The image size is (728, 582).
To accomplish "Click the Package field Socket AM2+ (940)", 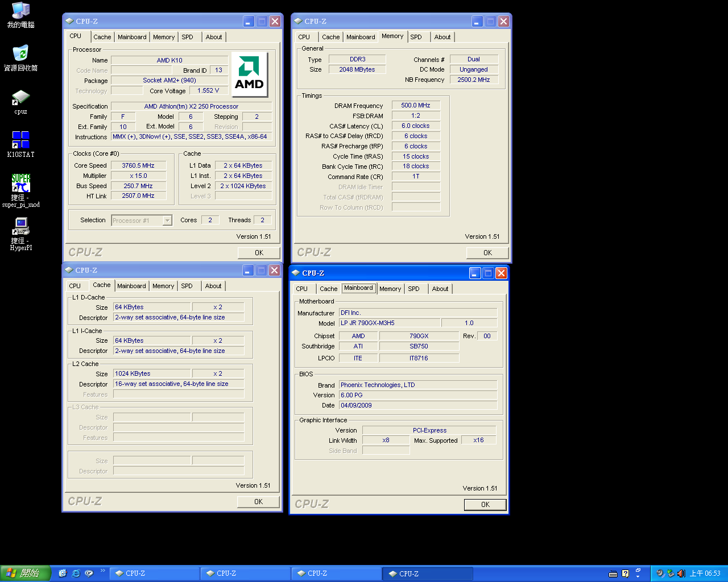I will 169,80.
